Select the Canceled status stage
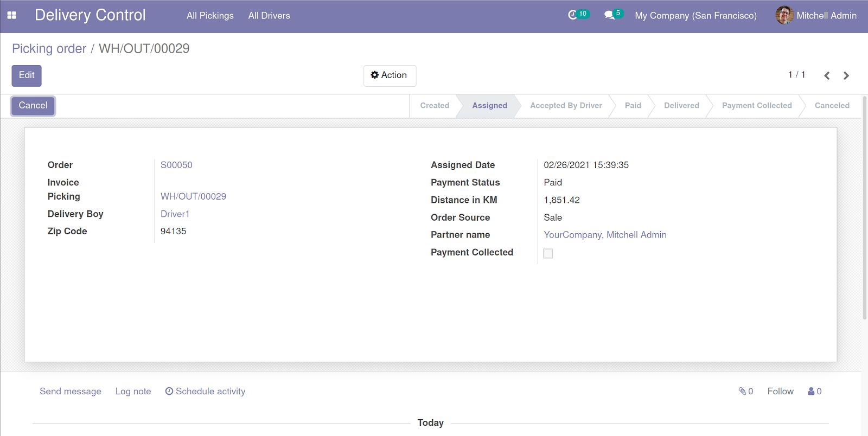Image resolution: width=868 pixels, height=436 pixels. (832, 106)
